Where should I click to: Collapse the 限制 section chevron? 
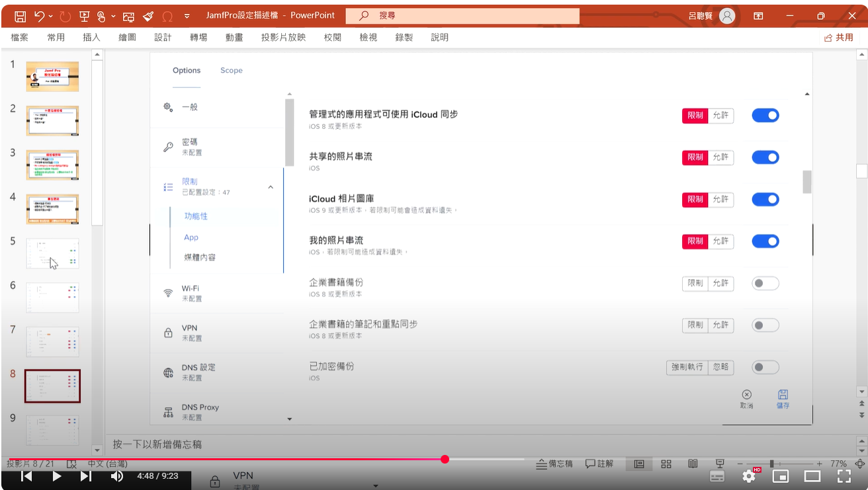click(270, 187)
